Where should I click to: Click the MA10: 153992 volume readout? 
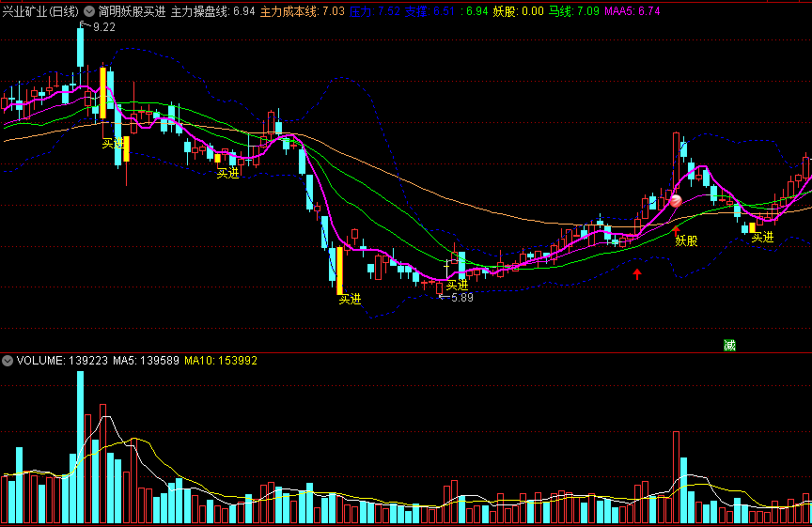coord(221,361)
